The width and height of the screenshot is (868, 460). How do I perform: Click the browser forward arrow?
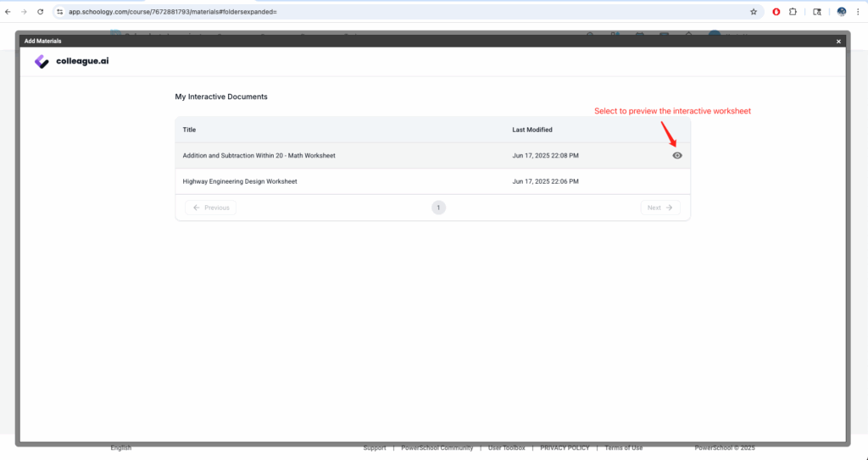tap(24, 12)
